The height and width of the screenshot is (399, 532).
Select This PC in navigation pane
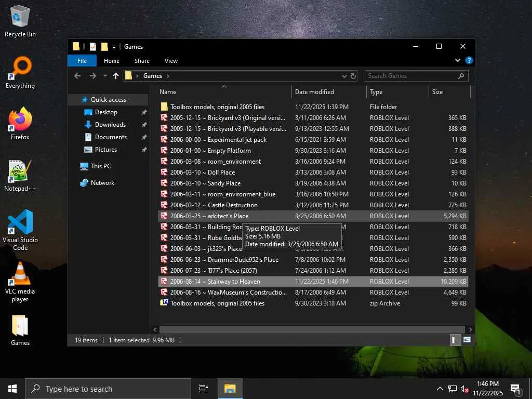(x=101, y=166)
